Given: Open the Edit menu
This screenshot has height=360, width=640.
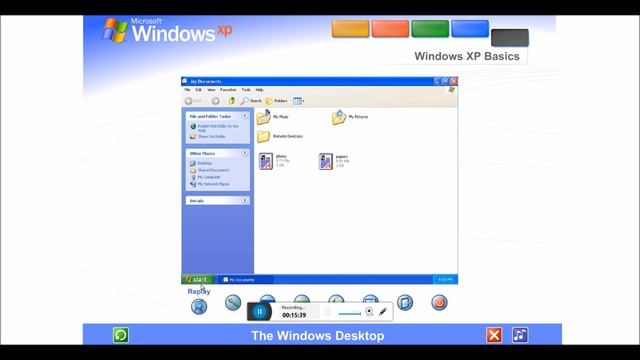Looking at the screenshot, I should point(198,90).
